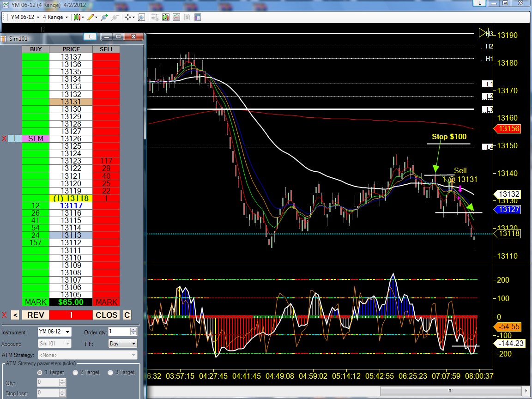The width and height of the screenshot is (532, 399).
Task: Click the chart window title icon
Action: click(6, 5)
